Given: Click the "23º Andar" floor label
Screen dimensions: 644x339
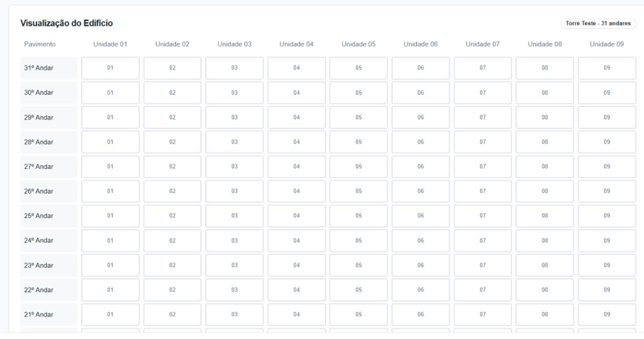Looking at the screenshot, I should pos(39,265).
